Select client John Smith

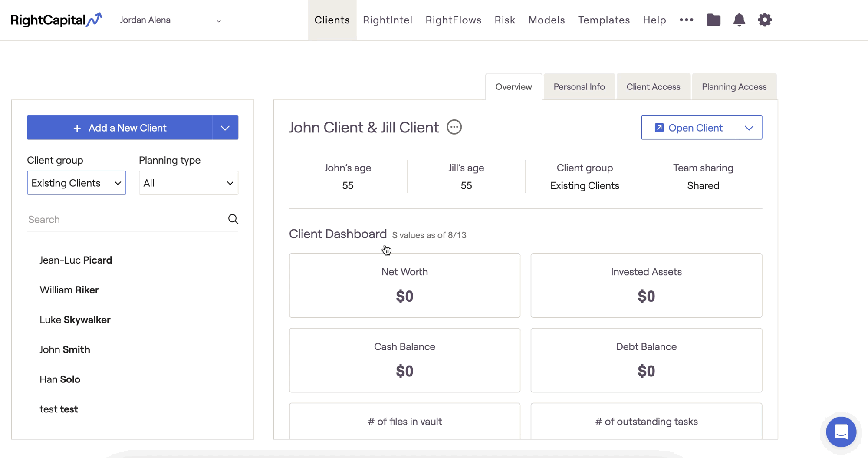coord(65,349)
